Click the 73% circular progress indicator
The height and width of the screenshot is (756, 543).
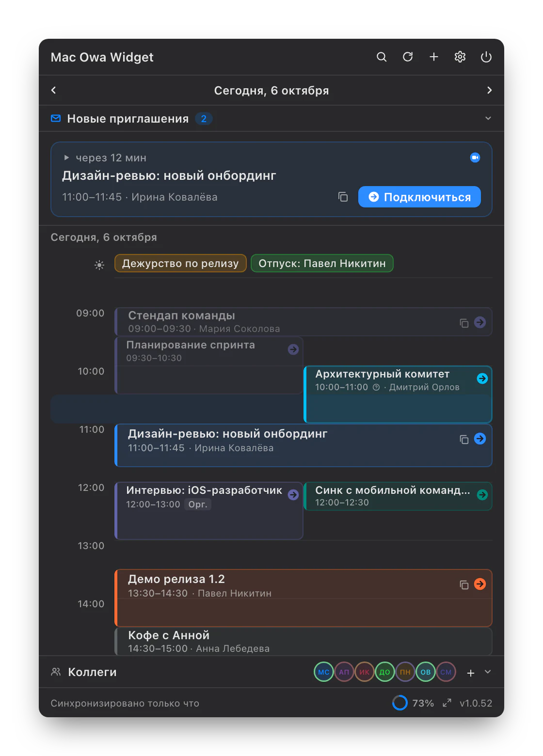click(400, 703)
